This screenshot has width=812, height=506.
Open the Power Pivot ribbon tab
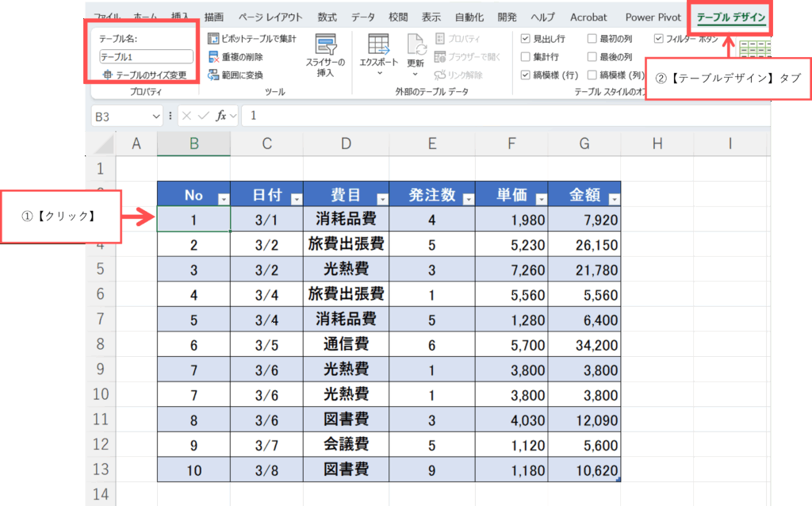652,17
